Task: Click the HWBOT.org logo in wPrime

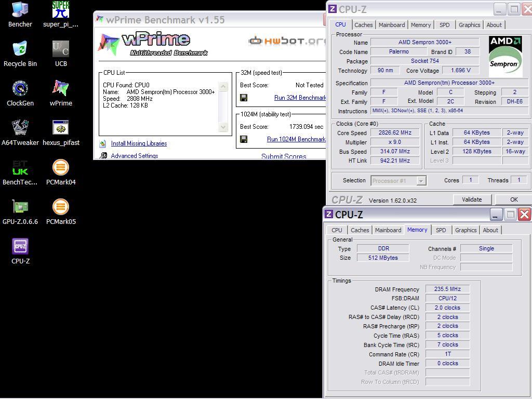Action: click(287, 41)
